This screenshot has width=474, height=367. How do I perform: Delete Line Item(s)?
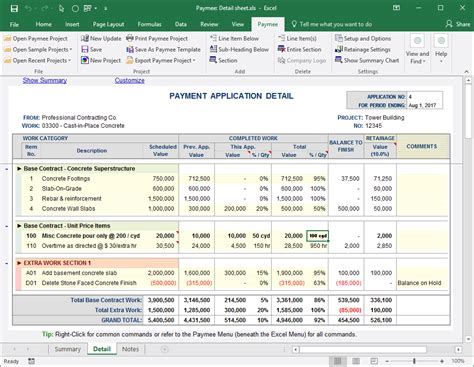click(297, 39)
